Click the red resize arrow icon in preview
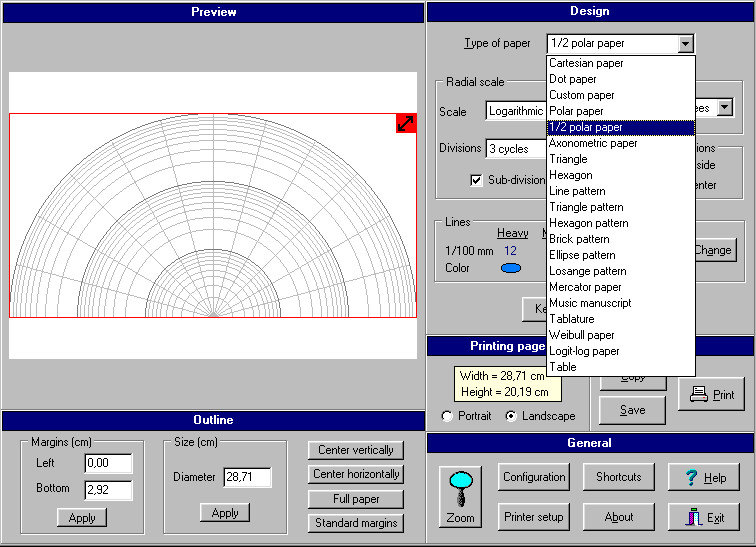This screenshot has width=756, height=547. coord(406,124)
